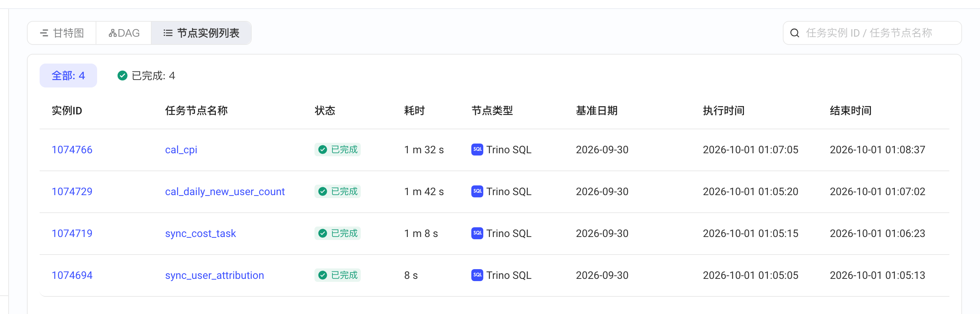Viewport: 980px width, 314px height.
Task: Open the DAG view tab
Action: click(x=124, y=33)
